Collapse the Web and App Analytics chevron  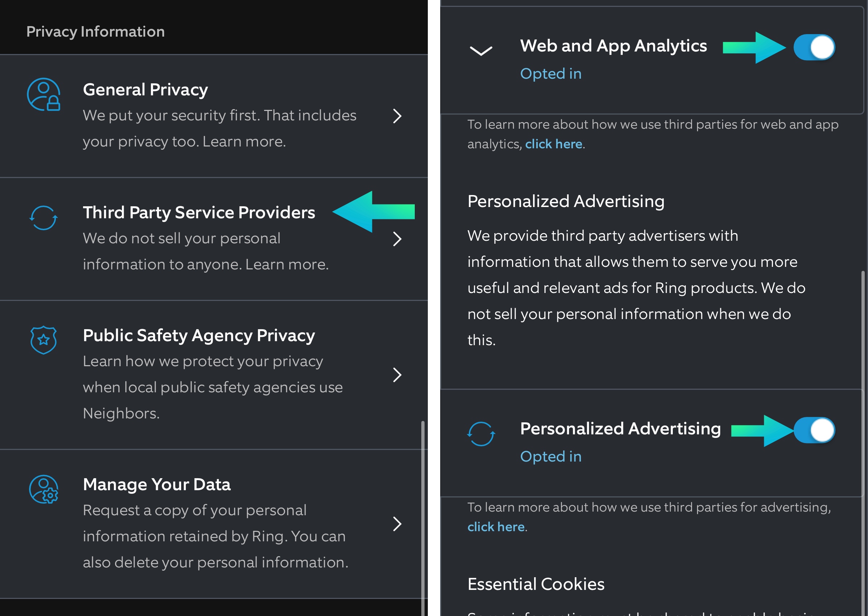tap(481, 51)
